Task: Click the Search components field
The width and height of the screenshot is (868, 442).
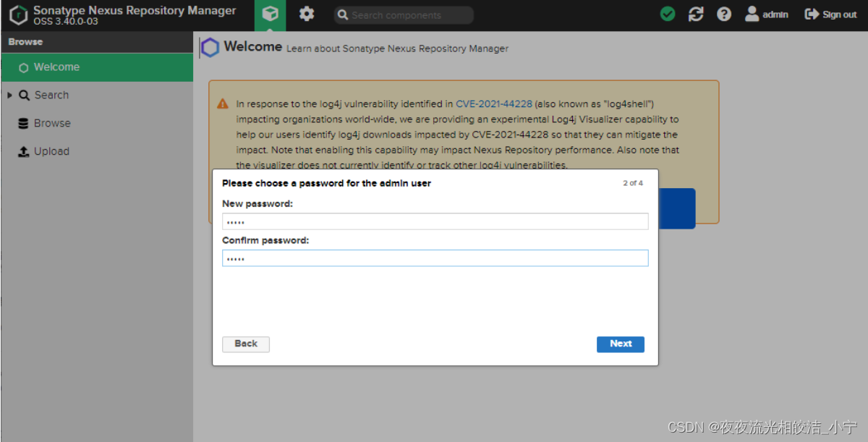Action: pyautogui.click(x=404, y=15)
